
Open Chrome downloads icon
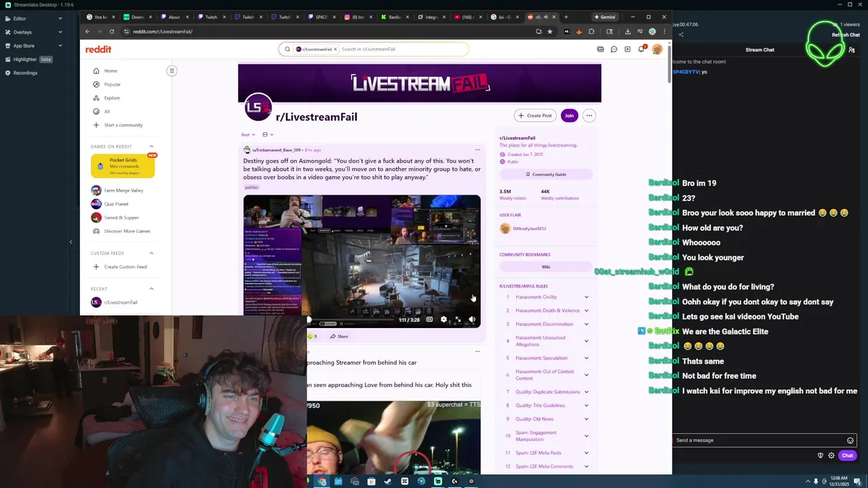[627, 31]
